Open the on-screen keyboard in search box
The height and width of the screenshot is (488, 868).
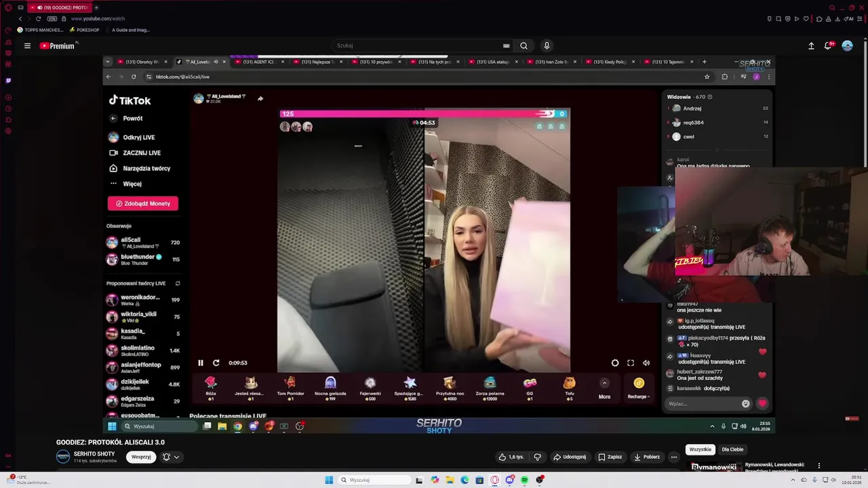pyautogui.click(x=506, y=45)
